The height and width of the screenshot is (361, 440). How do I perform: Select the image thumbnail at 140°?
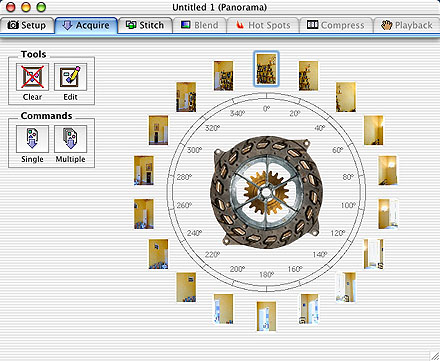346,287
